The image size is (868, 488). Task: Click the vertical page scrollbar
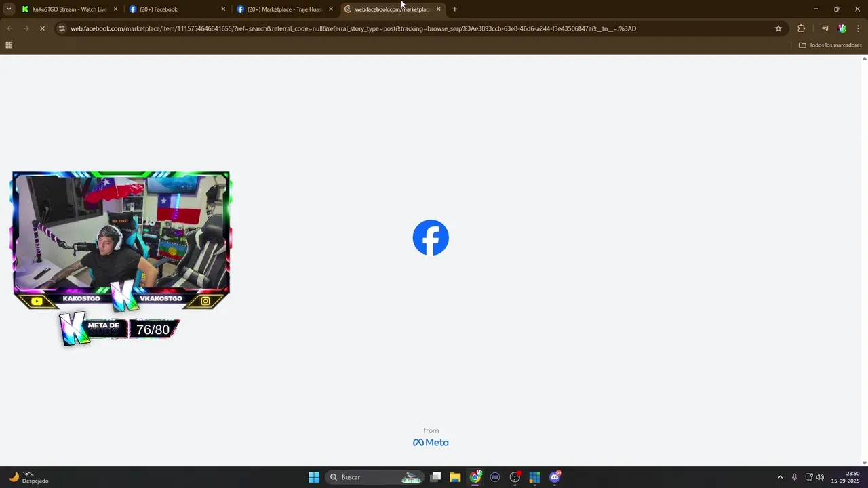[x=864, y=260]
